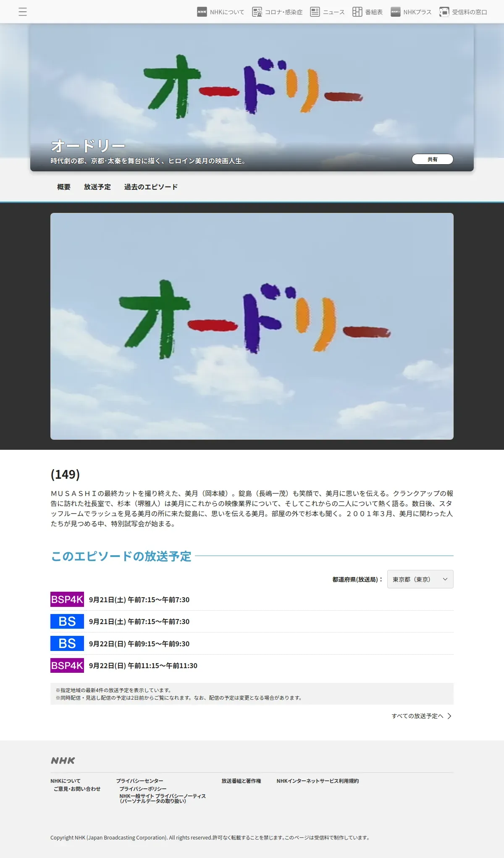This screenshot has width=504, height=858.
Task: Click the ニュース newspaper icon
Action: (x=315, y=12)
